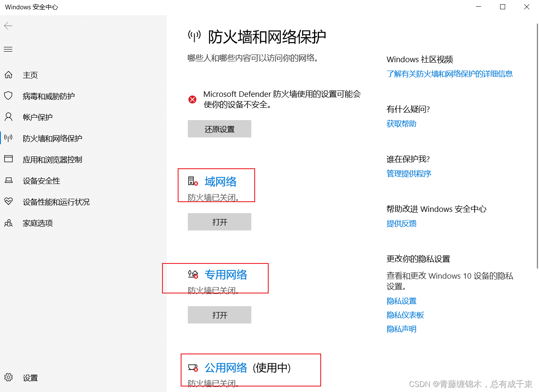Open 病毒和威胁防护 via the shield icon

click(x=8, y=96)
